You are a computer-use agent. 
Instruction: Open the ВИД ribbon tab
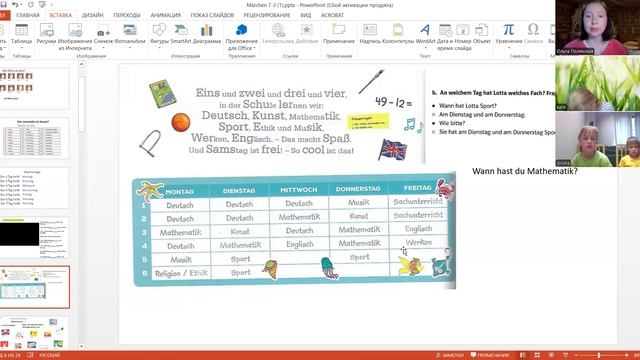tap(306, 15)
